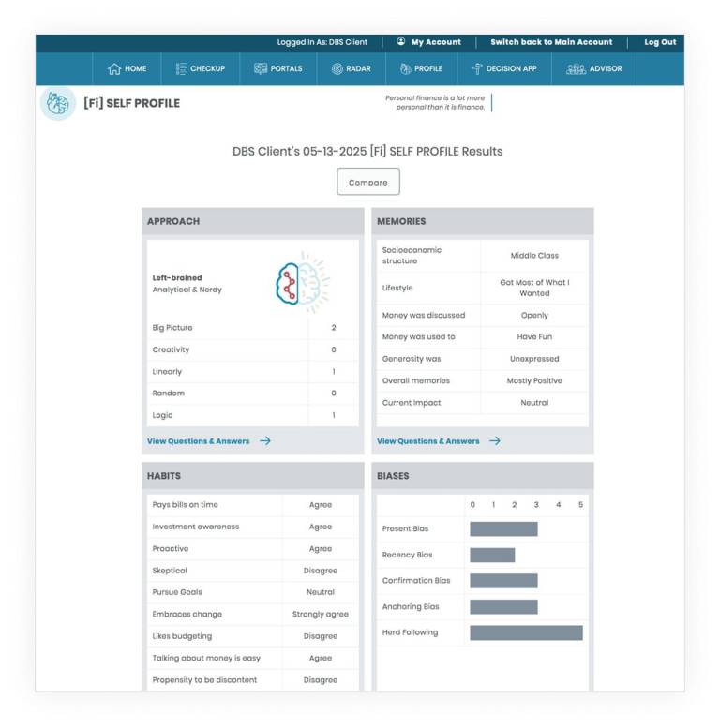This screenshot has height=728, width=720.
Task: Click arrow next to Memories questions link
Action: tap(495, 441)
